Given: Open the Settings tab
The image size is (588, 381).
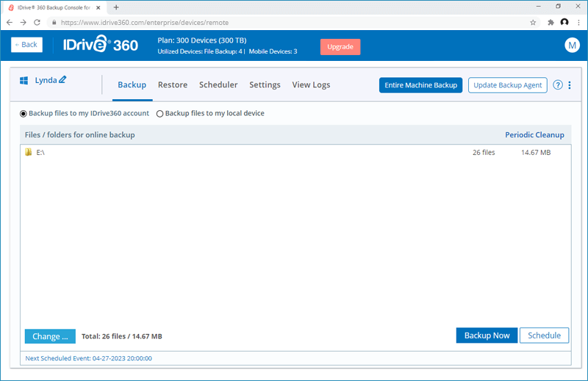Looking at the screenshot, I should click(265, 85).
